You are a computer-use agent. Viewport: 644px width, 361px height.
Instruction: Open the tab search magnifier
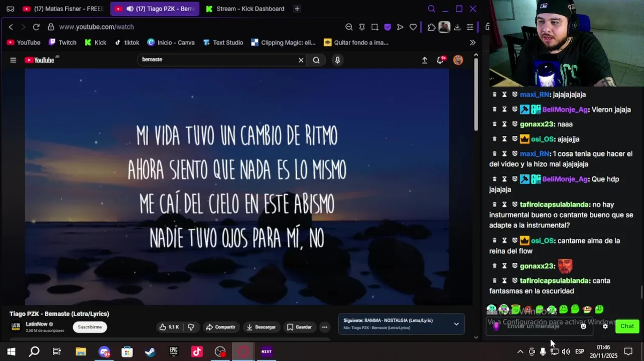tap(431, 9)
